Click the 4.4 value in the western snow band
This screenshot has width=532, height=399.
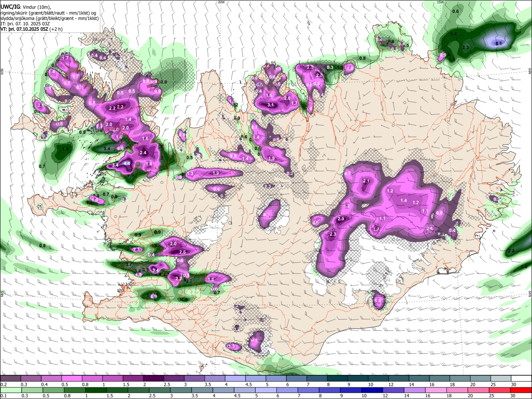point(127,164)
